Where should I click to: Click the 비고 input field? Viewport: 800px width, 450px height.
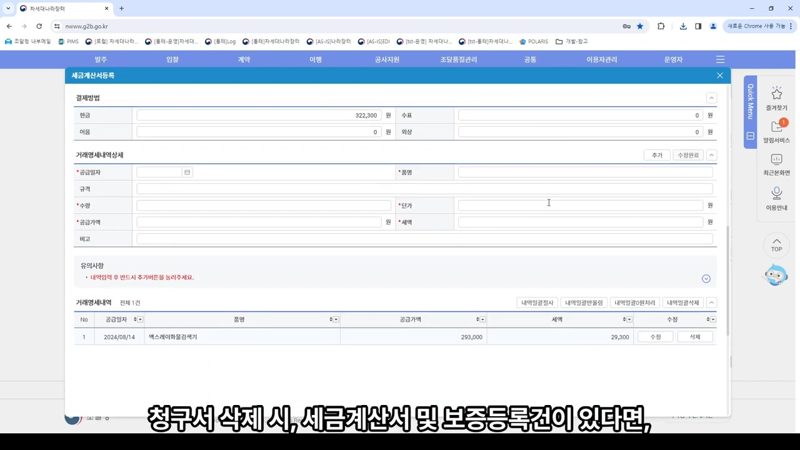424,239
